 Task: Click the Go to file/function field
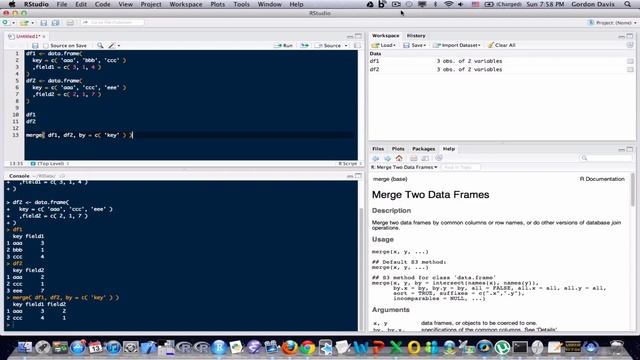(113, 22)
